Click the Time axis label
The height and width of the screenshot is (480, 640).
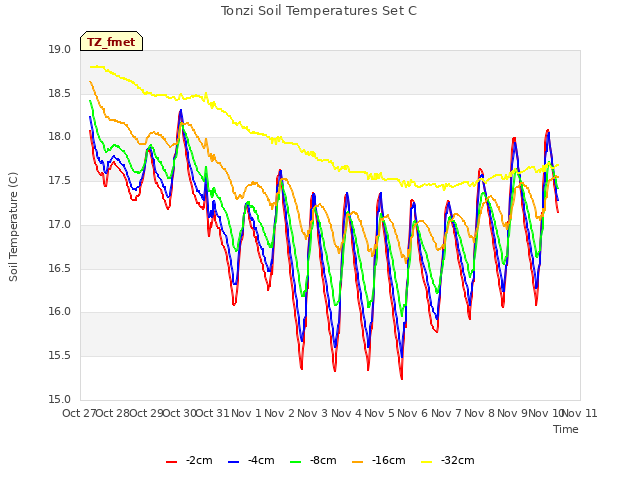click(x=566, y=429)
